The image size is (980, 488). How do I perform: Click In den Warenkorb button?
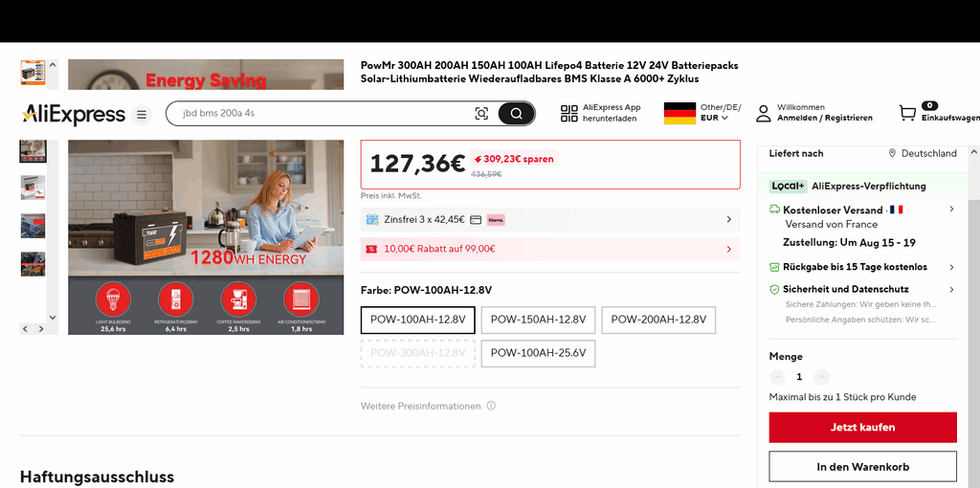tap(862, 467)
